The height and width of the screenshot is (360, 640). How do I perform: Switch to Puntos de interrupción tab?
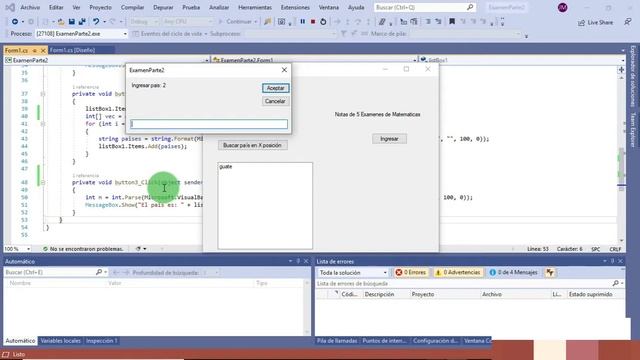[384, 341]
